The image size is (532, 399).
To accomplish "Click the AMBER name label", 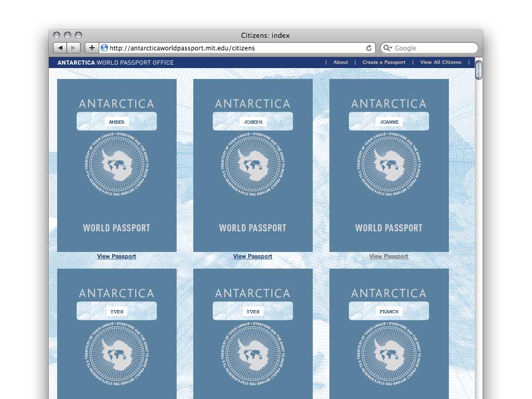I will coord(117,122).
